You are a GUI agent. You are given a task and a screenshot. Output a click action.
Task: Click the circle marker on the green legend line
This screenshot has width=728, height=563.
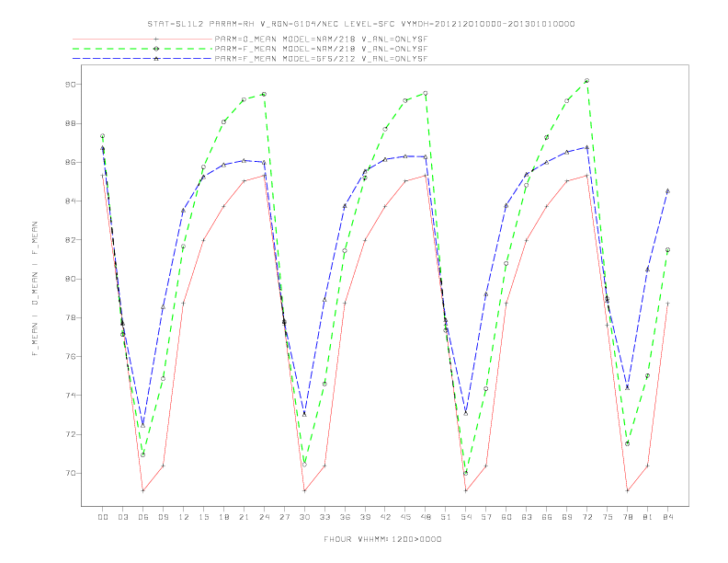(156, 49)
